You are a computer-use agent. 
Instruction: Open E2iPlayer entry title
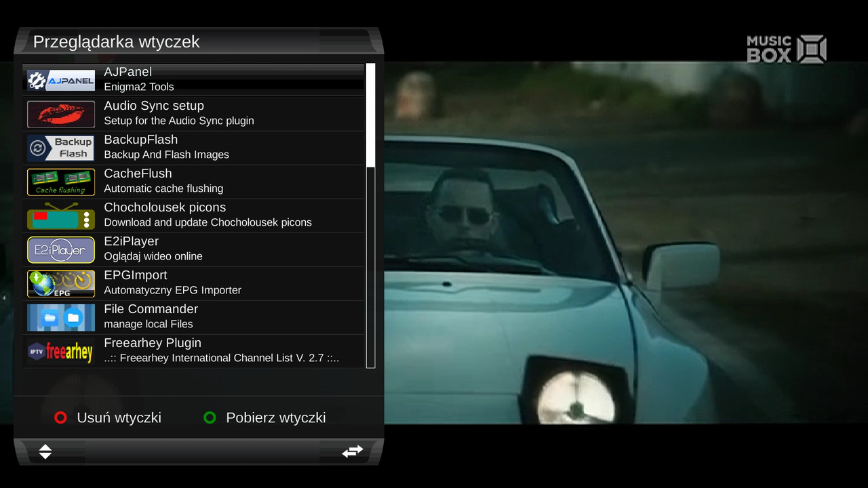[131, 241]
